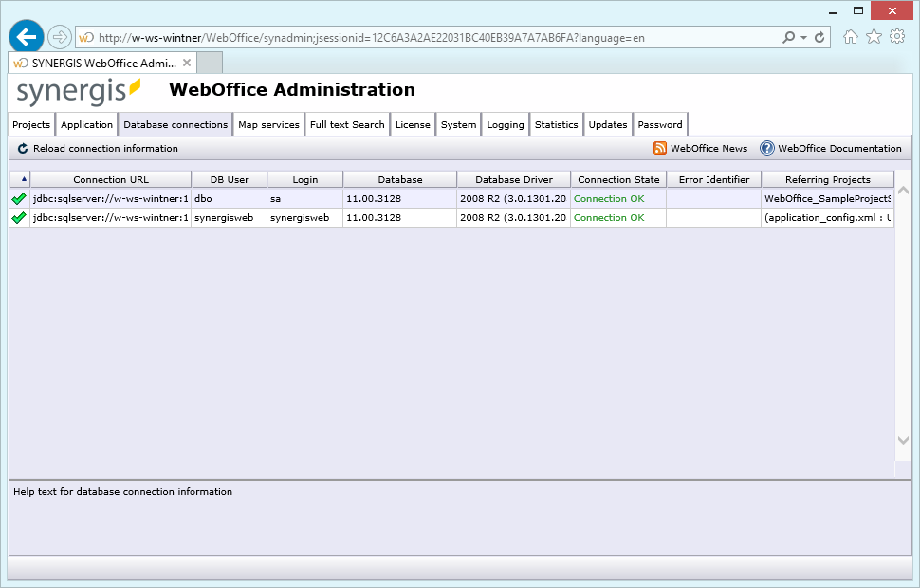
Task: Open the Logging tab
Action: [x=505, y=124]
